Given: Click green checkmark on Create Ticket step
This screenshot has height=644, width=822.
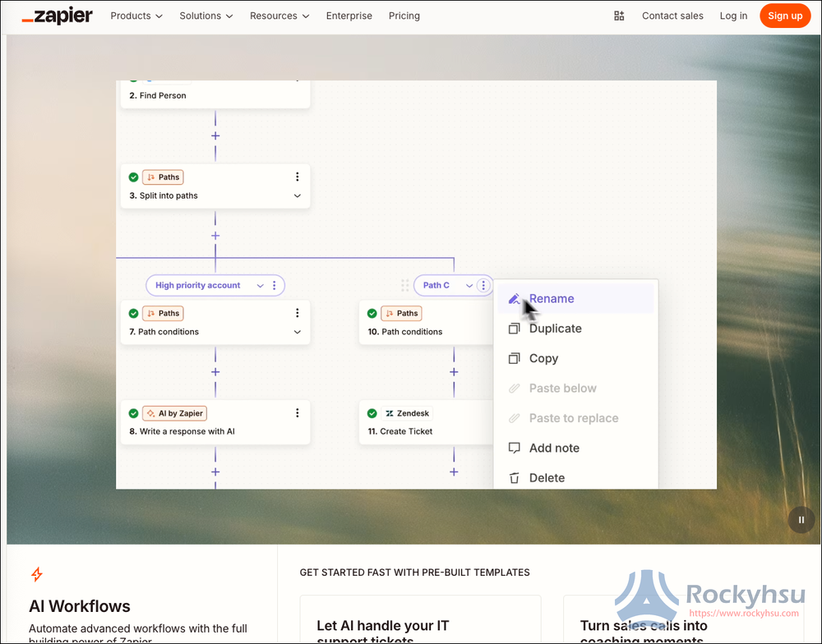Looking at the screenshot, I should [372, 413].
